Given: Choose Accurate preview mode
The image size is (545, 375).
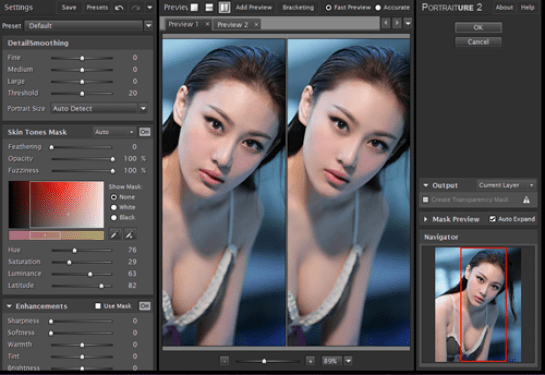Looking at the screenshot, I should [378, 7].
